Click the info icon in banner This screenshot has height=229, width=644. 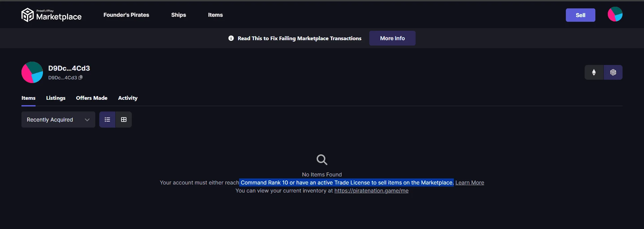[x=231, y=38]
